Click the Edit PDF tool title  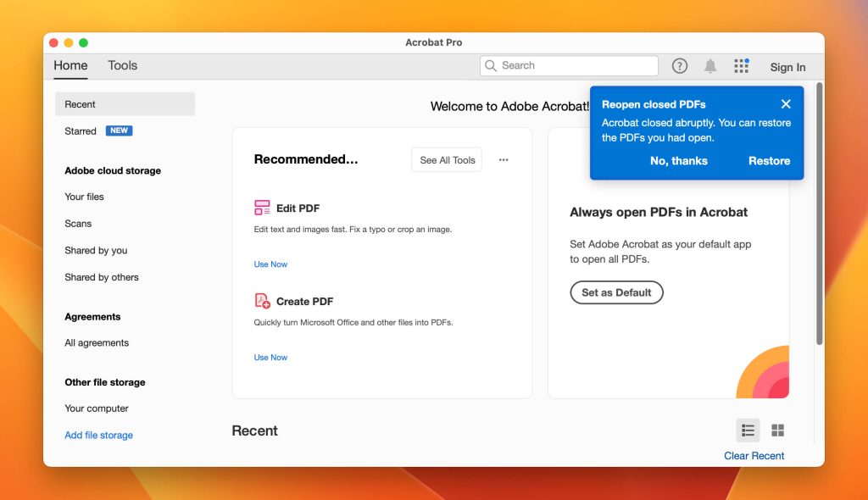click(x=298, y=208)
